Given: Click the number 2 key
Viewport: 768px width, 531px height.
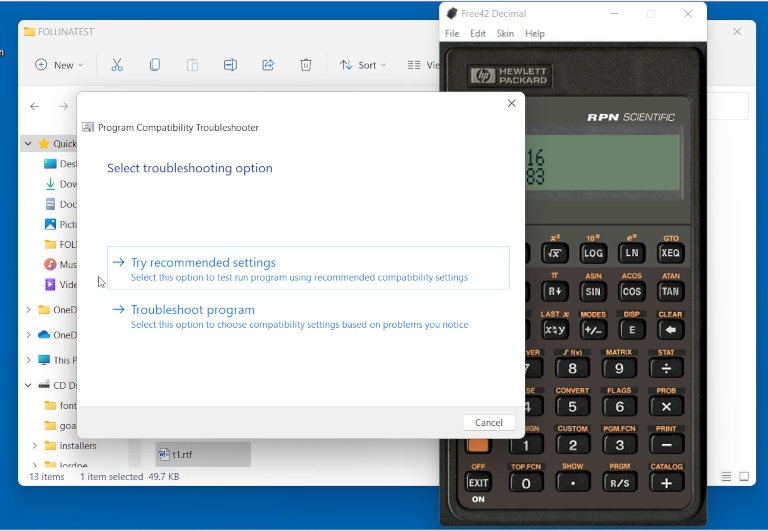Looking at the screenshot, I should pos(573,444).
